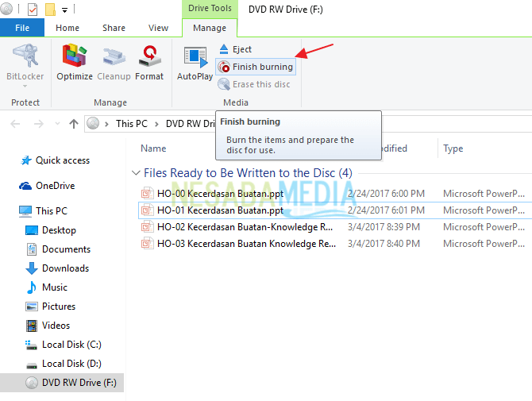Screen dimensions: 532x401
Task: Select HO-01 Kecerdasan Buatan.ppt file
Action: point(220,210)
